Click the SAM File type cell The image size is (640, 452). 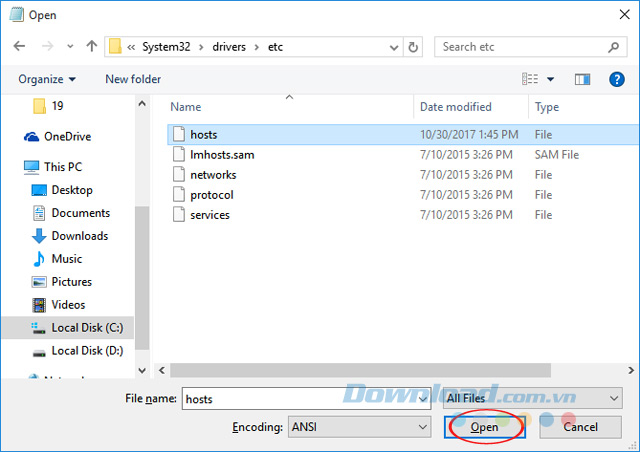click(x=557, y=155)
